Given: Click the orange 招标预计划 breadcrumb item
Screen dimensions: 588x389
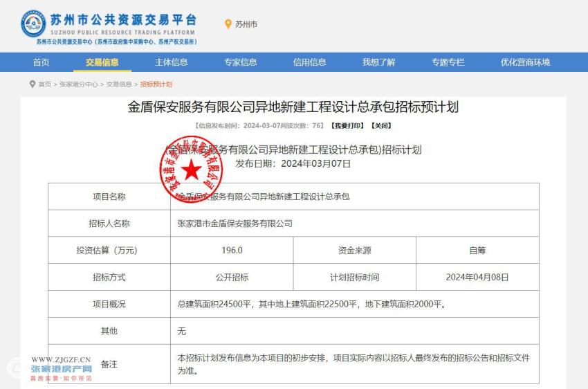Looking at the screenshot, I should (x=156, y=84).
